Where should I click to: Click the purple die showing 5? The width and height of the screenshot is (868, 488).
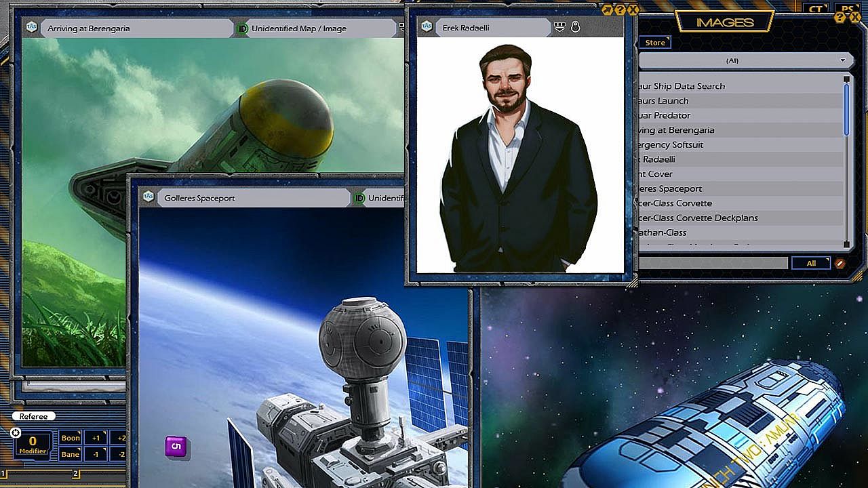pyautogui.click(x=176, y=447)
